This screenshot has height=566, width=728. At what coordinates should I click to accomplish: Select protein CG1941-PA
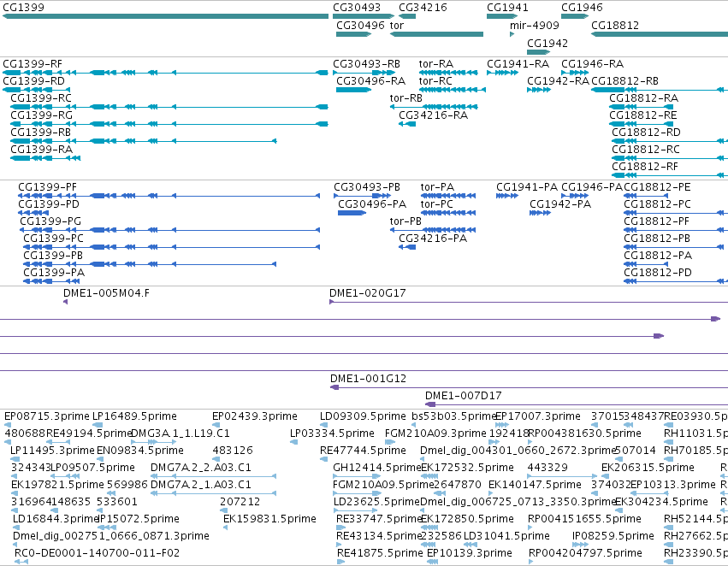click(x=507, y=196)
